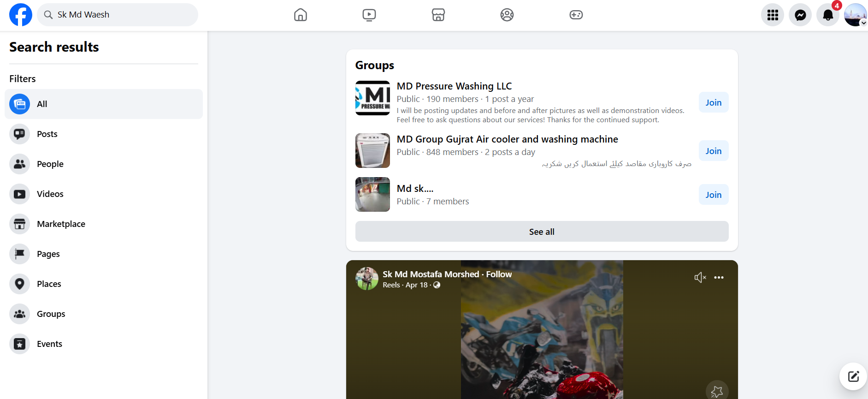
Task: Filter results by Groups
Action: [x=104, y=314]
